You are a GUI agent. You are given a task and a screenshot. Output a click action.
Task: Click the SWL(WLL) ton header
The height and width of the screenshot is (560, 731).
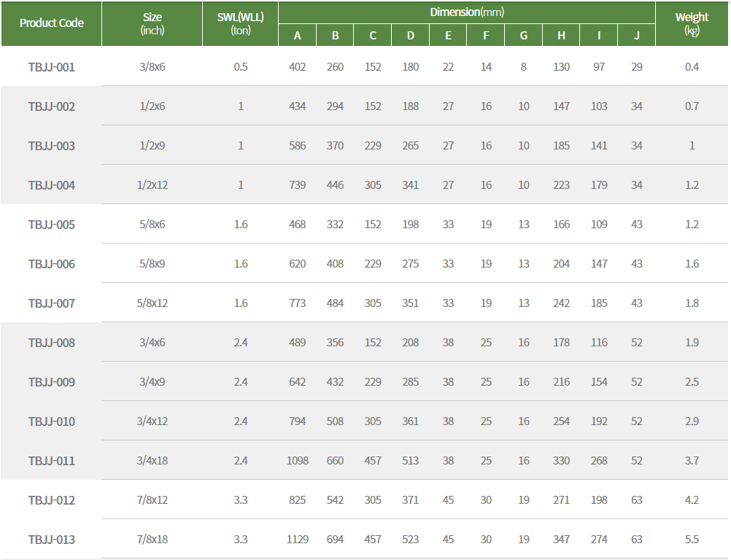[x=240, y=23]
